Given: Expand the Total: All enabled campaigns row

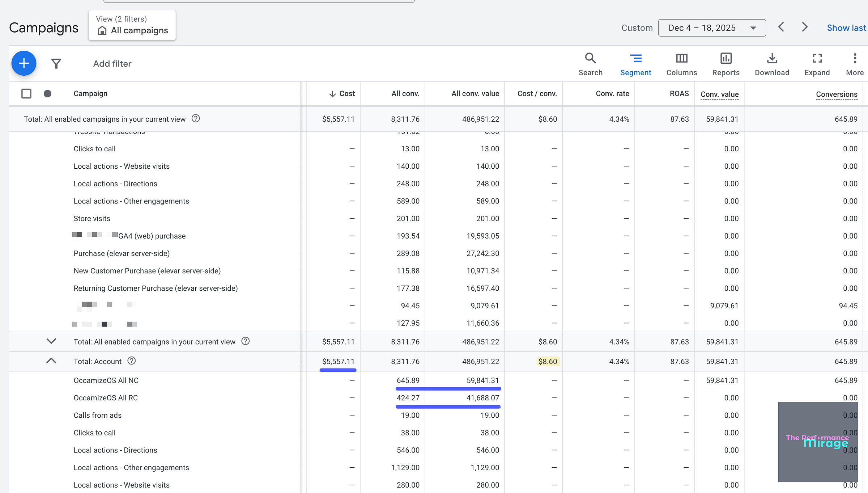Looking at the screenshot, I should coord(51,341).
